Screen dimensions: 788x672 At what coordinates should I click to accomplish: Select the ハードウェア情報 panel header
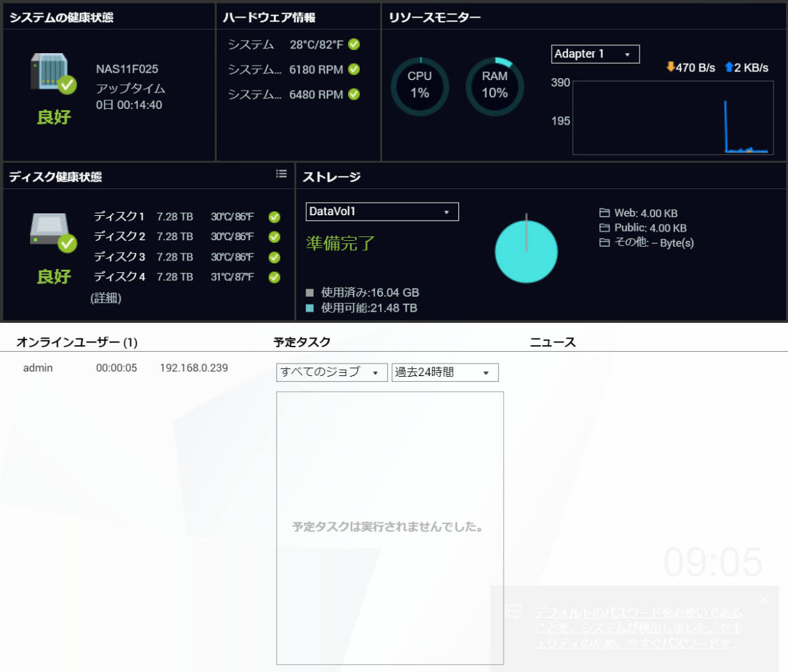click(x=269, y=18)
